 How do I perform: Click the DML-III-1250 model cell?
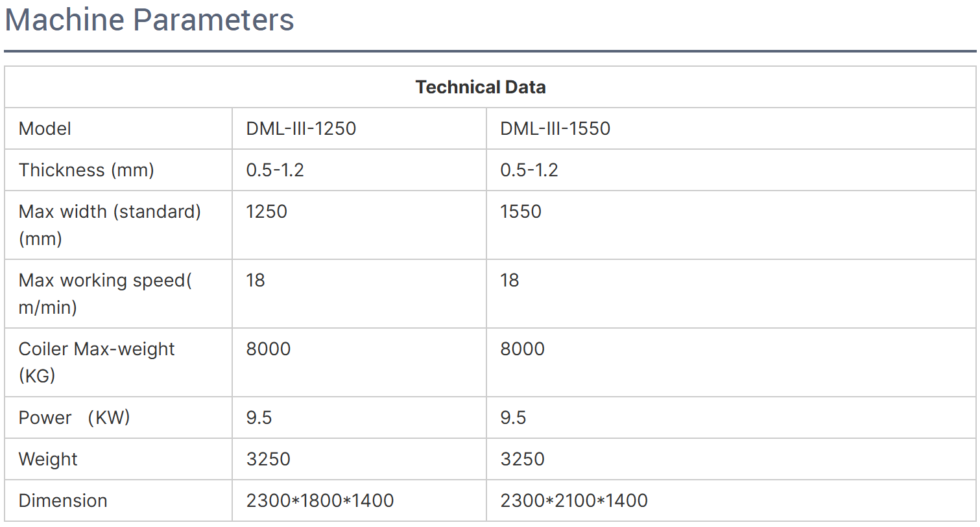pyautogui.click(x=301, y=128)
